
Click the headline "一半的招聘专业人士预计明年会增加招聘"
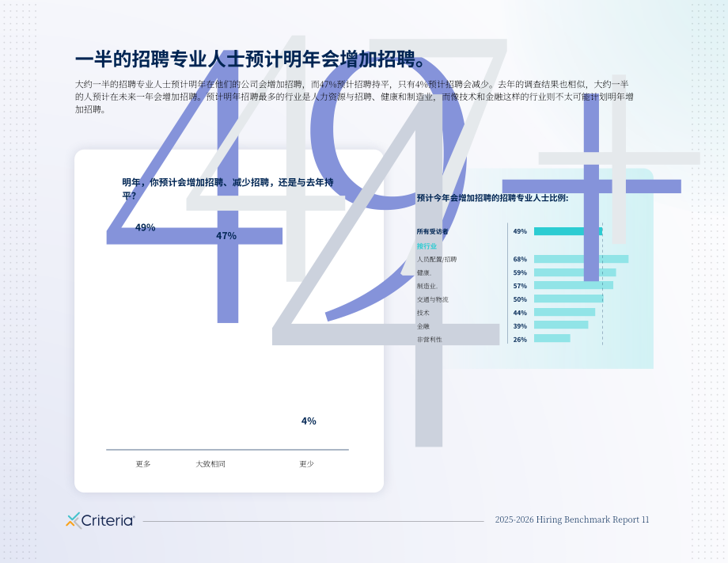250,59
